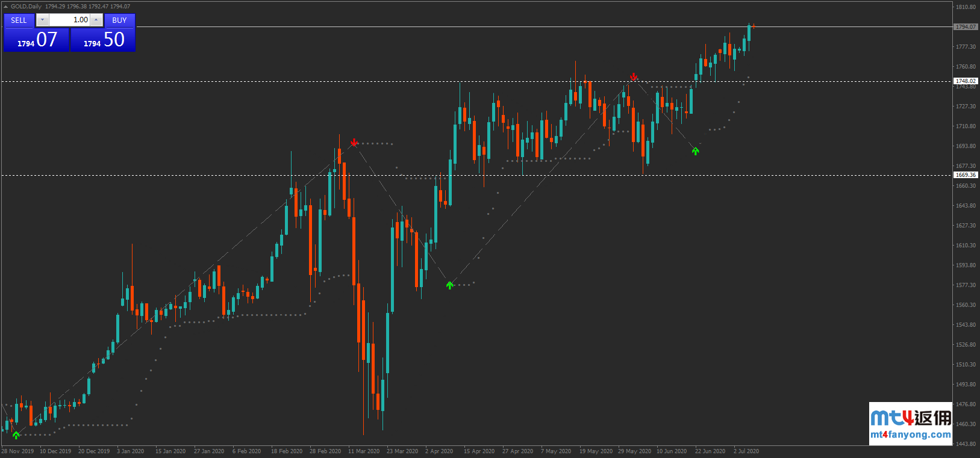Click the 1748.02 level label on the price axis

click(x=965, y=81)
